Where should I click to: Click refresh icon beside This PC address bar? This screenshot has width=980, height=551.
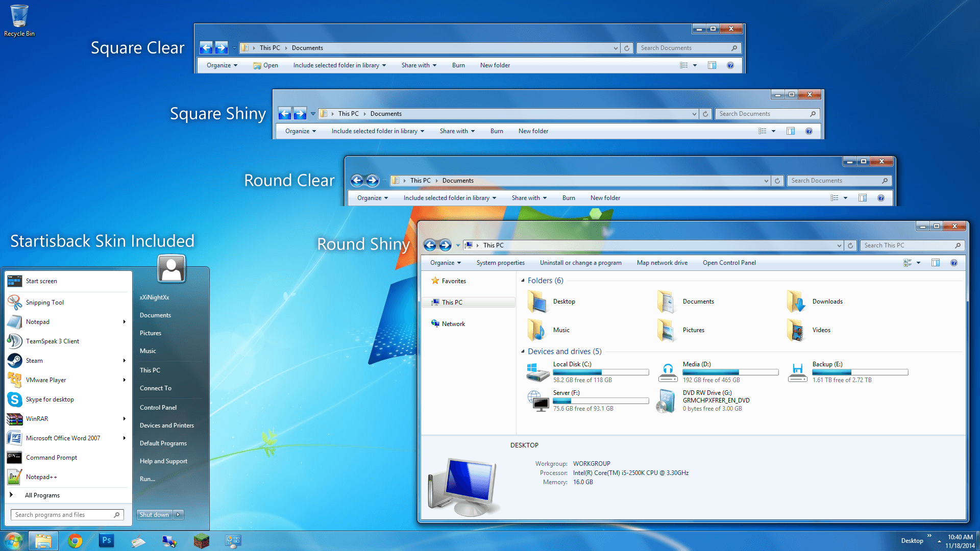pyautogui.click(x=850, y=245)
